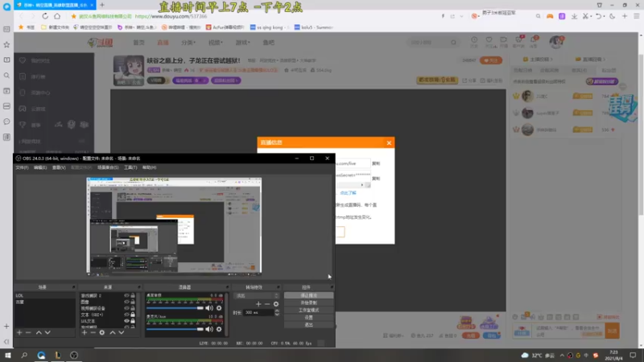Screen dimensions: 644x362
Task: Toggle lock on LOL文本 source
Action: (x=133, y=321)
